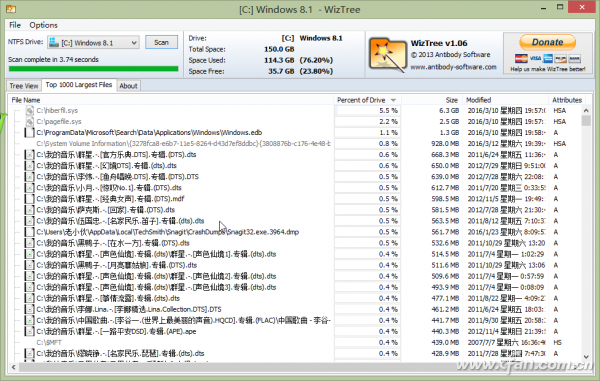
Task: Click icon of 477.1 MB dts file
Action: click(x=29, y=299)
